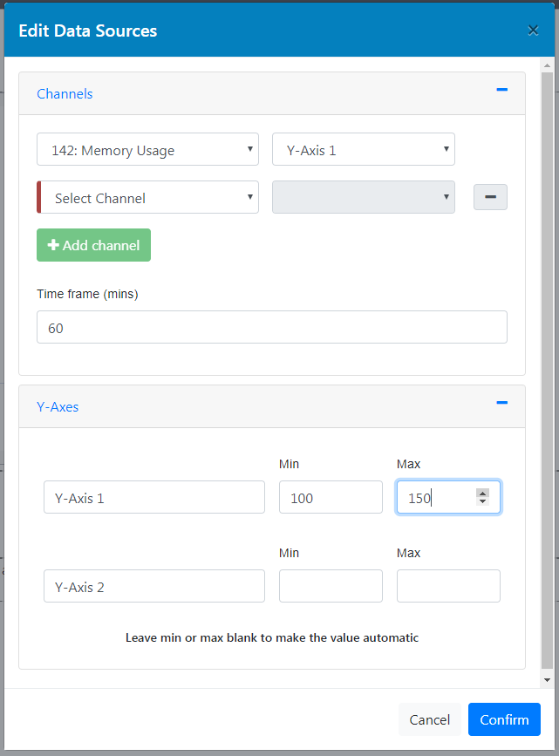This screenshot has height=756, width=559.
Task: Click the Time frame (mins) field
Action: point(272,327)
